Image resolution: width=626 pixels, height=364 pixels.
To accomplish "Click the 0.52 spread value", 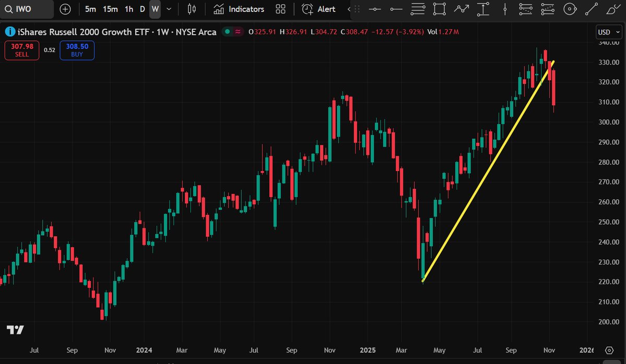I will (x=50, y=50).
